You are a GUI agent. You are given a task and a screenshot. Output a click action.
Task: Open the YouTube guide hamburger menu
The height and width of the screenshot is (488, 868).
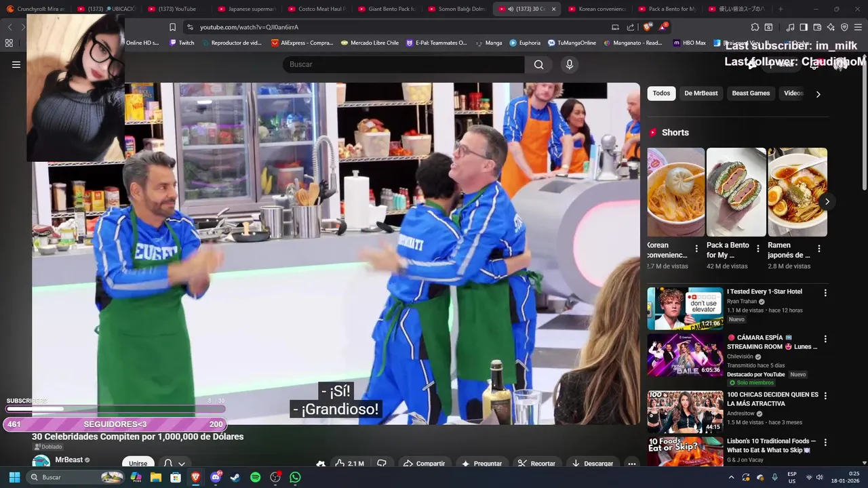pyautogui.click(x=16, y=64)
